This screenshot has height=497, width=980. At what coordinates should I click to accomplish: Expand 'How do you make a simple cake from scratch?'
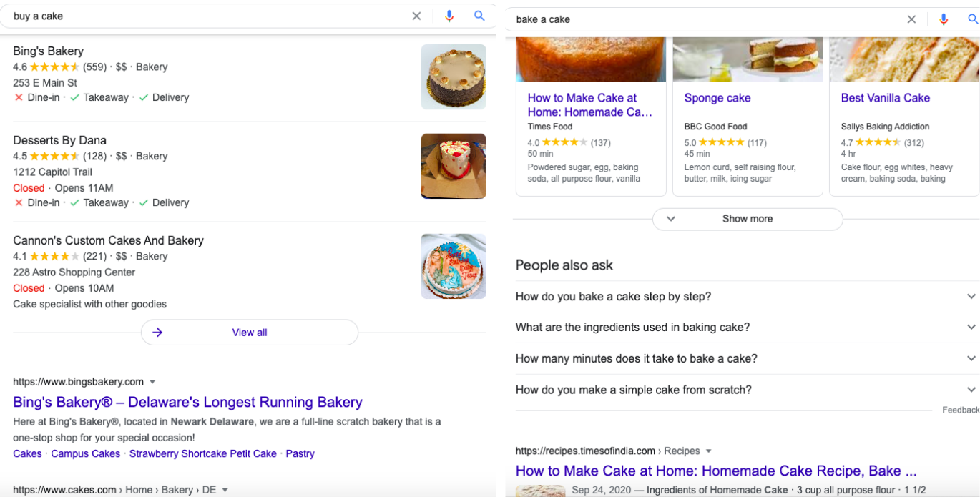pyautogui.click(x=746, y=390)
